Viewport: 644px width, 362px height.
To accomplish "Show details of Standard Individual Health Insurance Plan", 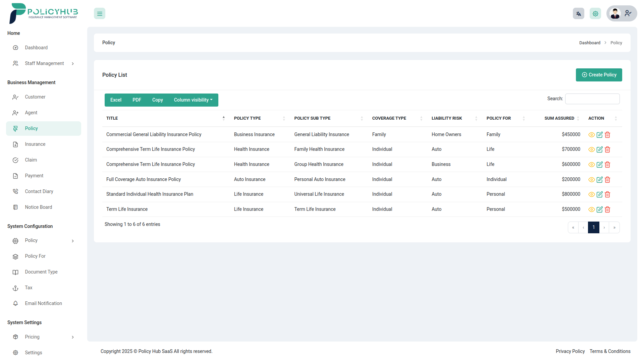I will pos(591,194).
